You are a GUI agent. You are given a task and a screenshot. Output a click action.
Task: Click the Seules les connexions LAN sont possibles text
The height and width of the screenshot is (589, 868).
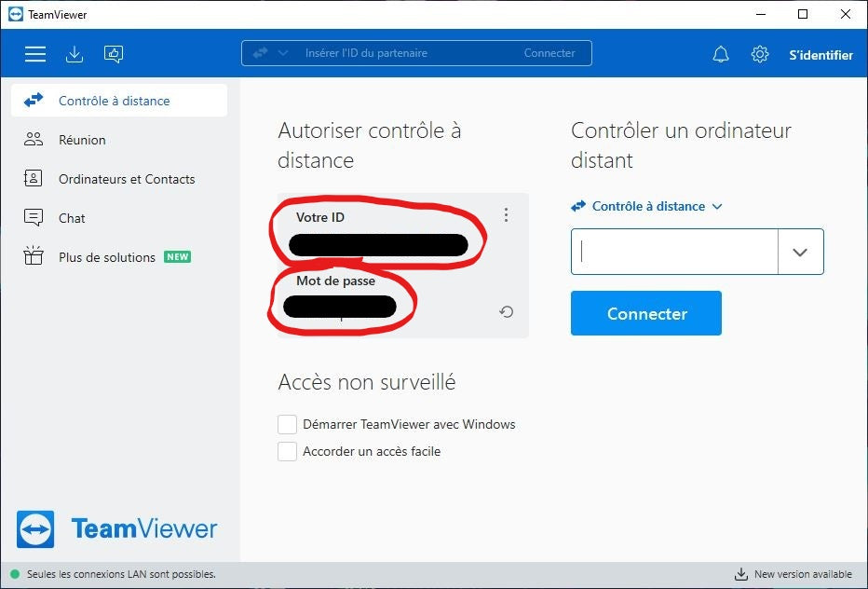pos(121,574)
